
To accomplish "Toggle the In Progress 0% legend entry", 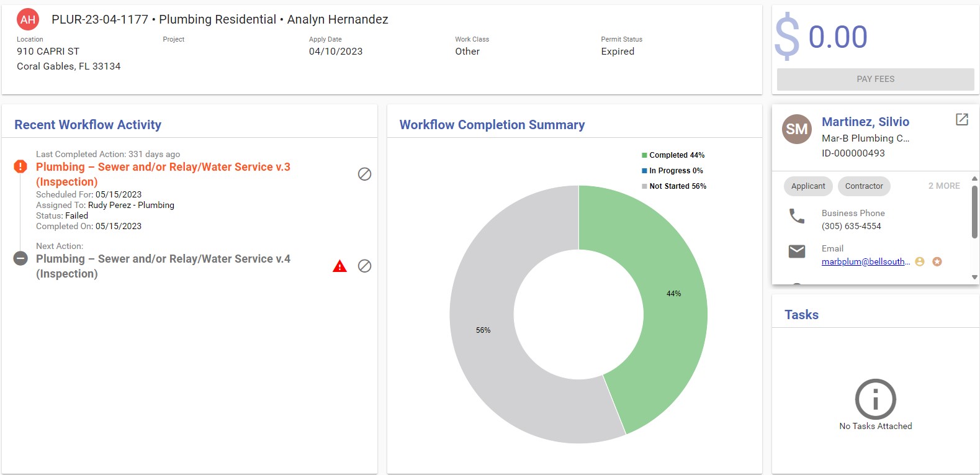I will click(x=672, y=171).
